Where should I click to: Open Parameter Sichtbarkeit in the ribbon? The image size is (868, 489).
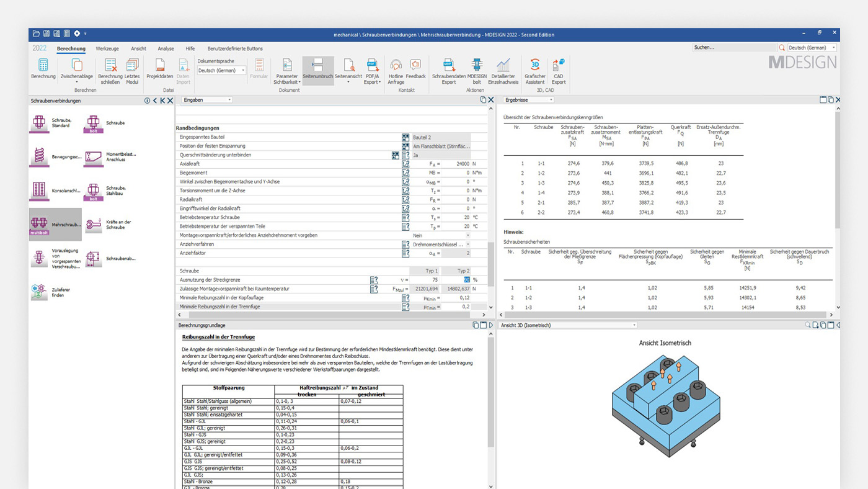pos(286,71)
